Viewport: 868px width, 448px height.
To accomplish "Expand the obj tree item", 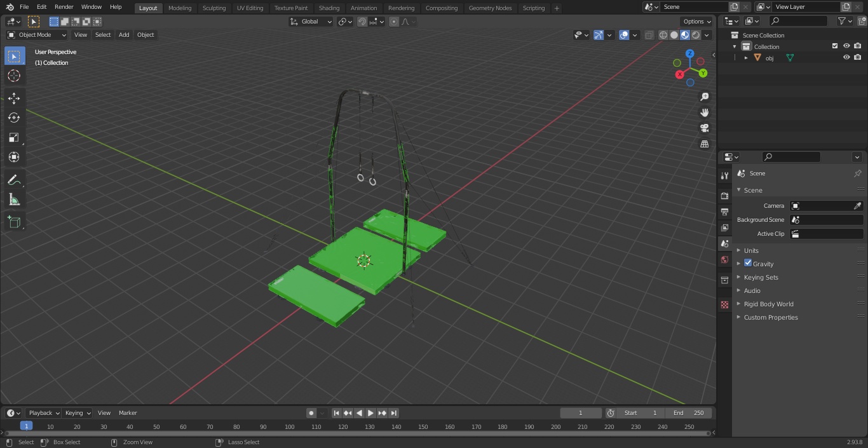I will click(746, 58).
